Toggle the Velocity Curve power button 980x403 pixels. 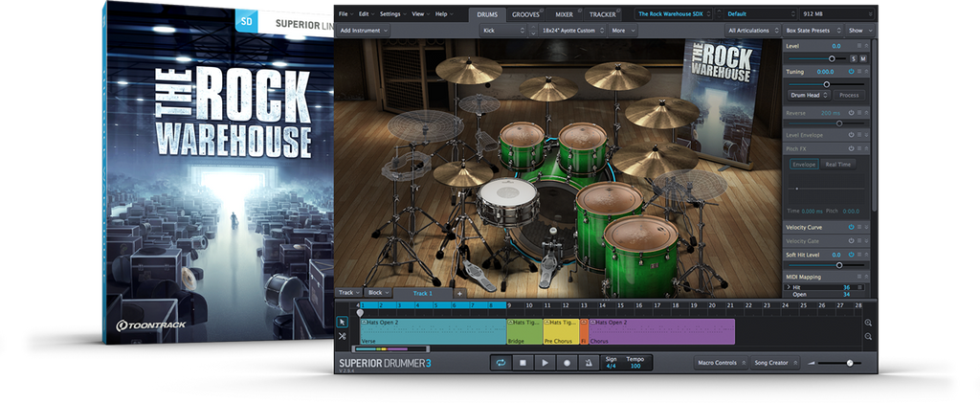tap(851, 228)
